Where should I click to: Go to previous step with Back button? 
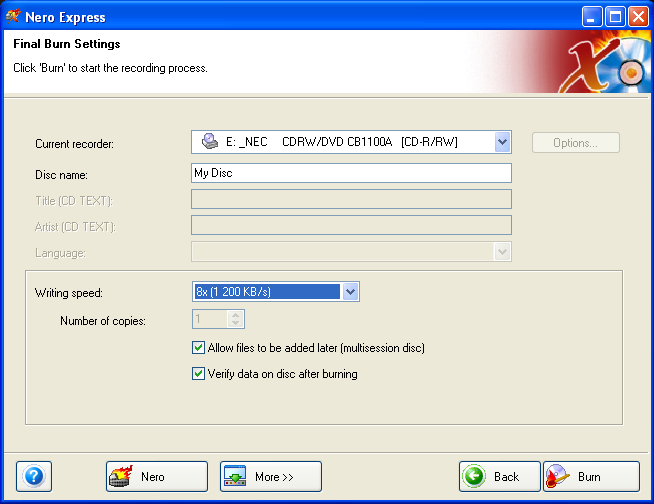499,476
